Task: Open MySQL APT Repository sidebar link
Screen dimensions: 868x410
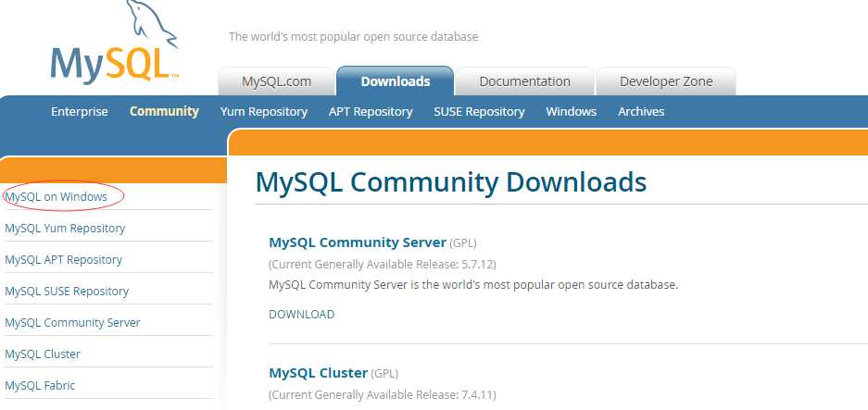Action: pos(63,259)
